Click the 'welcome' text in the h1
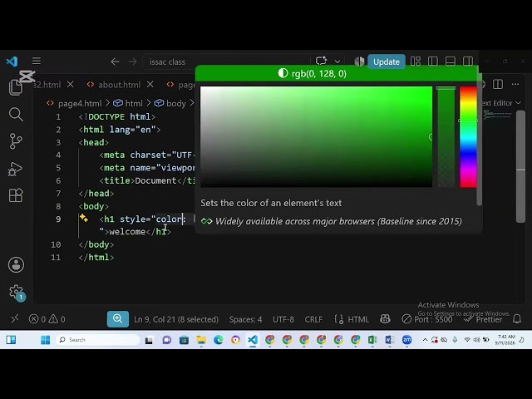 coord(127,232)
